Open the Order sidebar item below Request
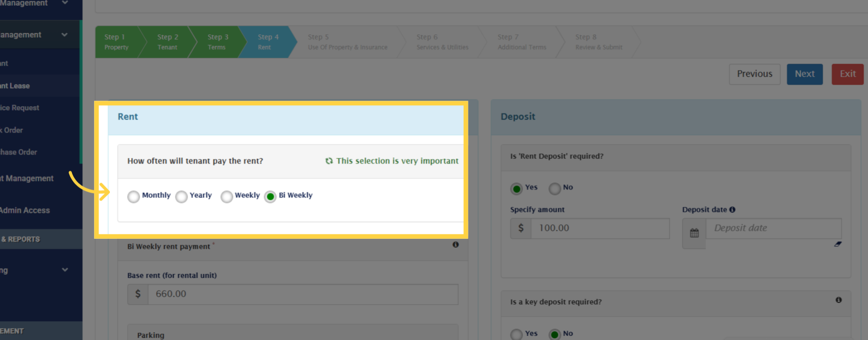 40,130
